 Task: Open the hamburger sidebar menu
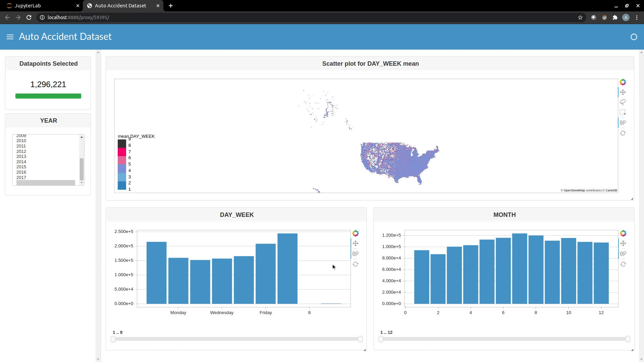[10, 37]
